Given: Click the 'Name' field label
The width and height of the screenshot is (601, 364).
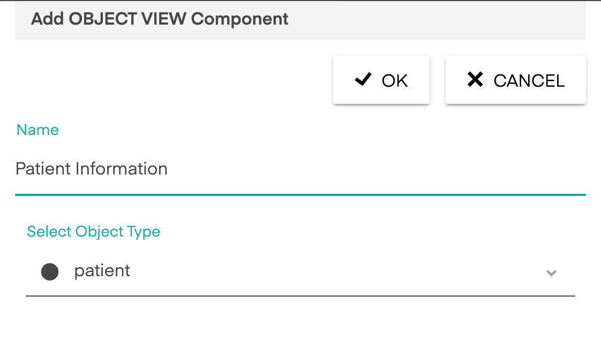Looking at the screenshot, I should click(37, 130).
